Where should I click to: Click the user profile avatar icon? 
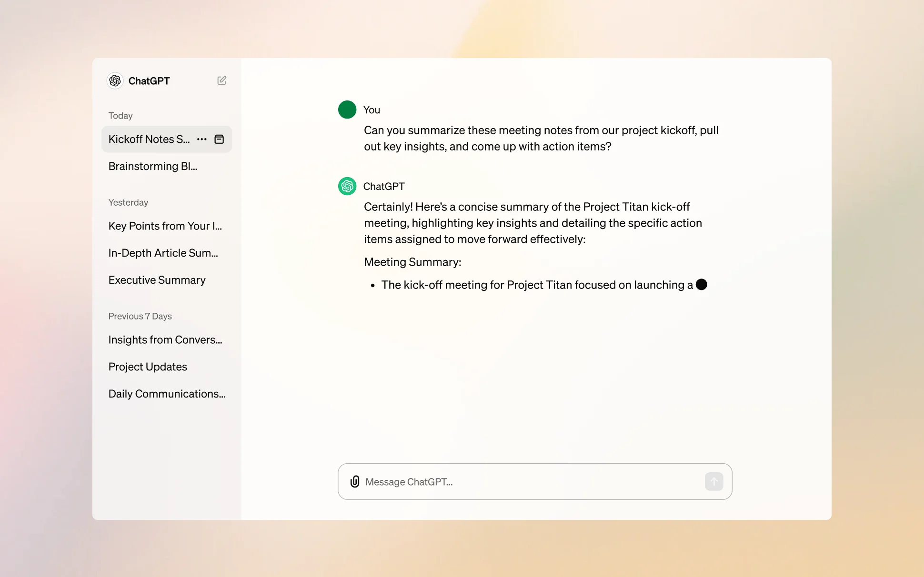point(346,109)
